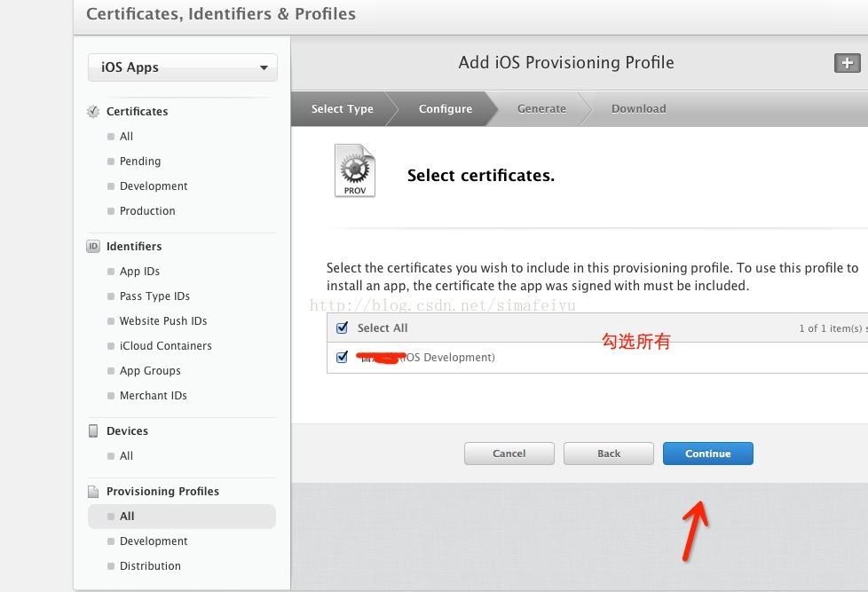Click the Configure step

pyautogui.click(x=445, y=108)
